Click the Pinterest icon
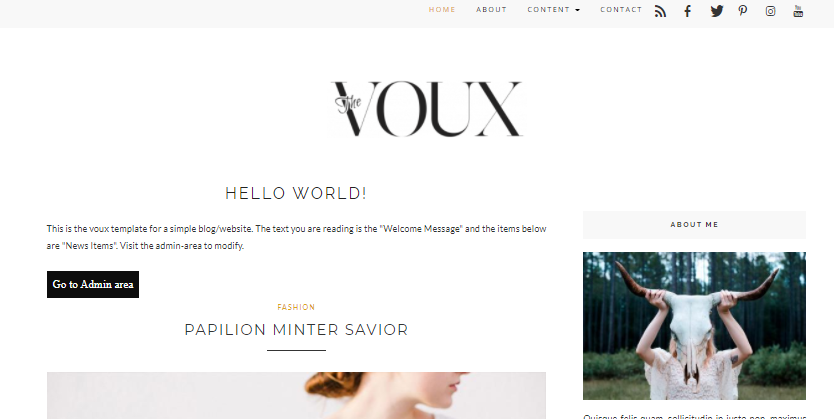 coord(743,11)
